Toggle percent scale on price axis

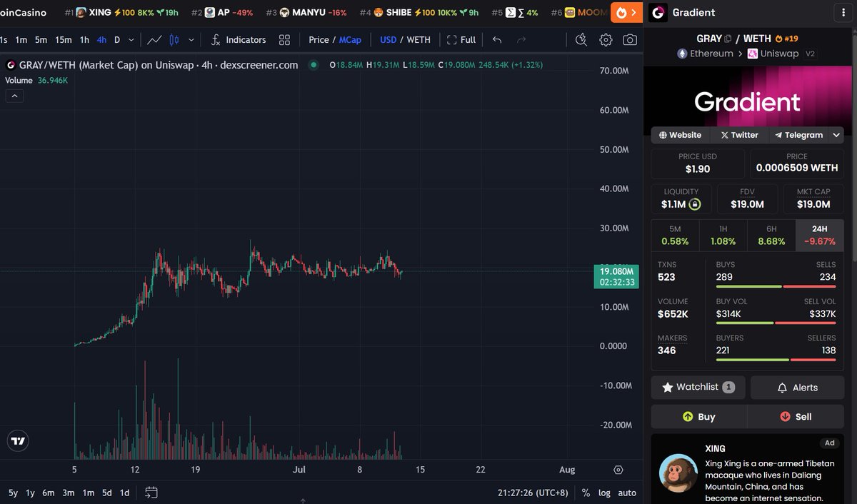click(586, 493)
